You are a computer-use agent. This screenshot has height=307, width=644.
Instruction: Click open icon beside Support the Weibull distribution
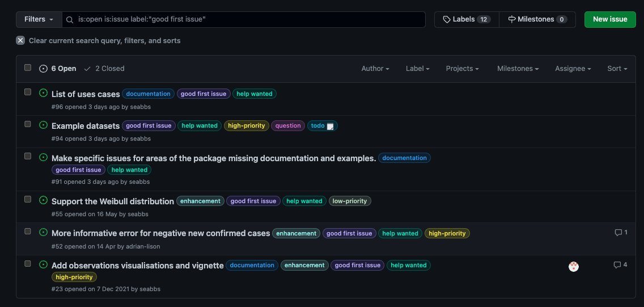pyautogui.click(x=43, y=200)
